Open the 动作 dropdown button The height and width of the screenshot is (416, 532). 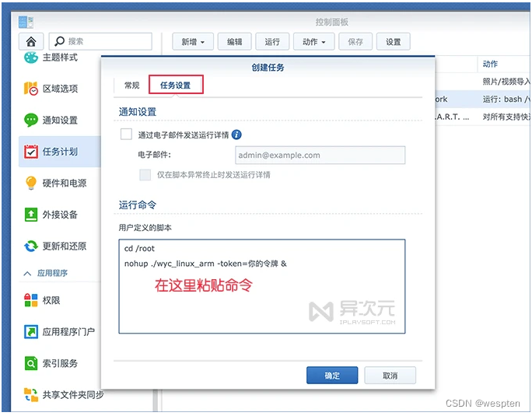pyautogui.click(x=314, y=42)
